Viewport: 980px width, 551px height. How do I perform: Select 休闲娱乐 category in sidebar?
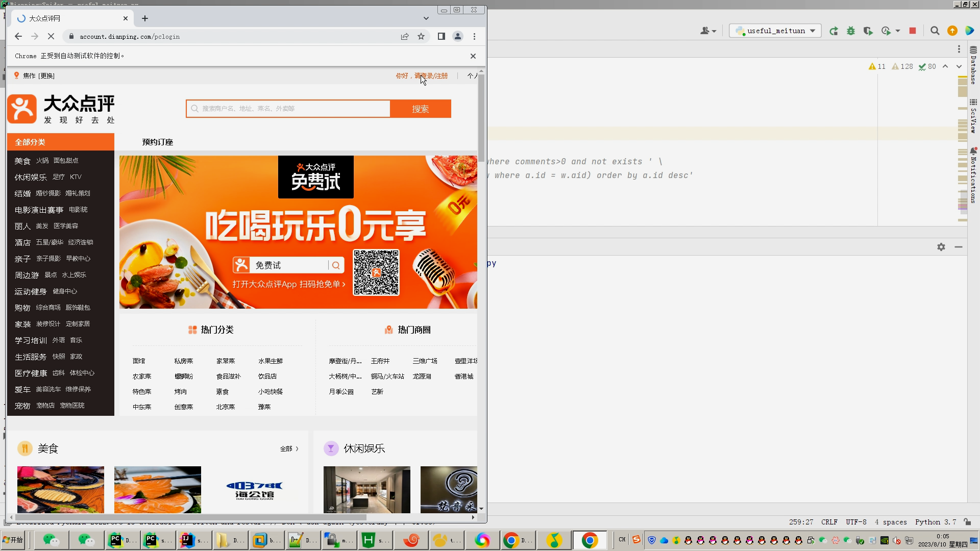(31, 177)
